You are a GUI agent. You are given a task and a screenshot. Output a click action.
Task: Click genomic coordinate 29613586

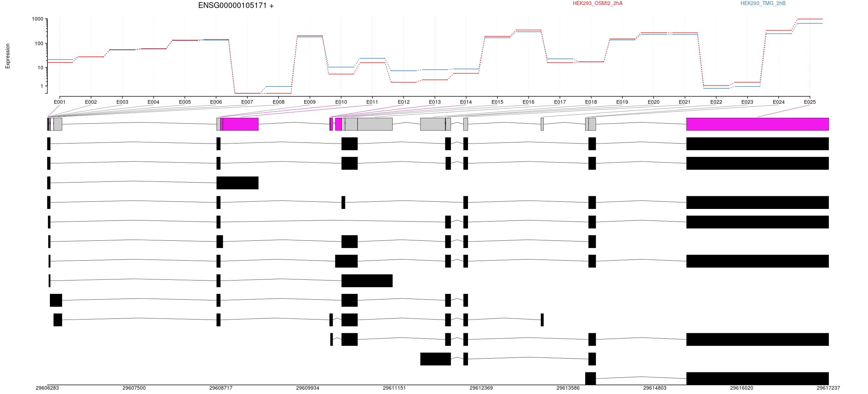tap(568, 388)
